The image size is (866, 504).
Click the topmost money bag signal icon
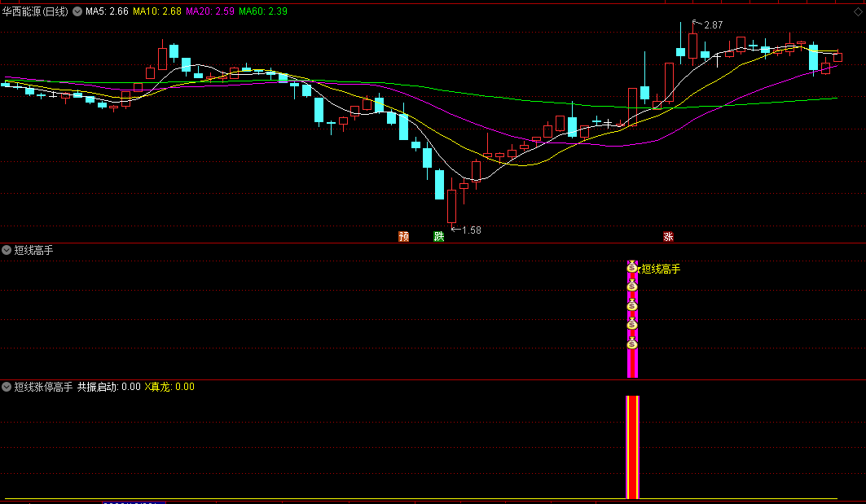click(x=632, y=268)
